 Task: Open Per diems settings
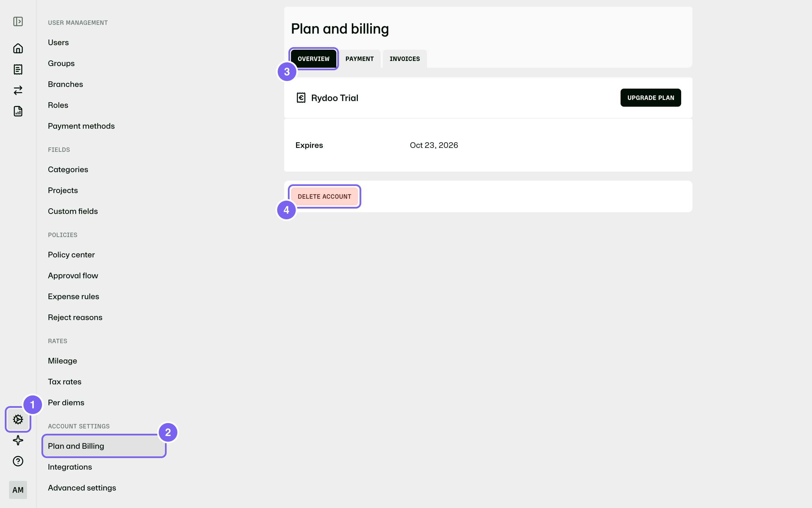66,402
